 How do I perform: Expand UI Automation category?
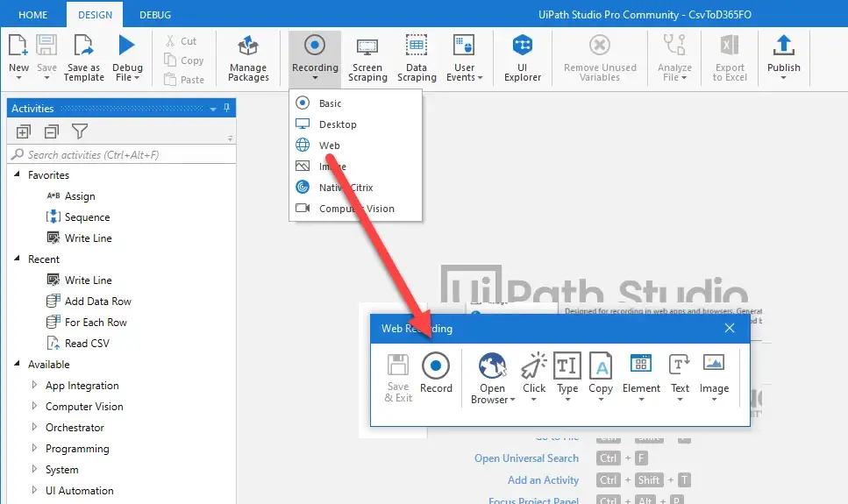click(x=34, y=490)
